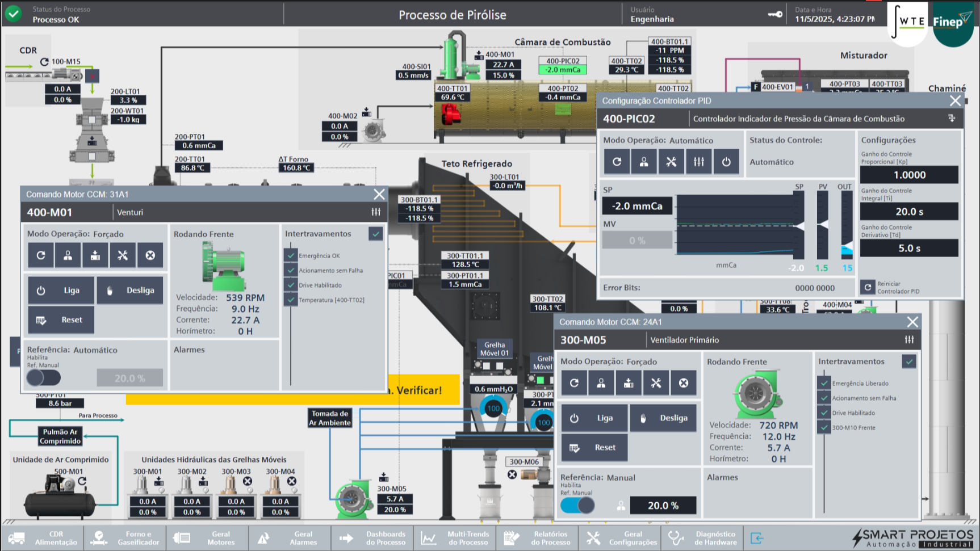
Task: Set 400-M01 to automatic mode icon
Action: coord(41,255)
